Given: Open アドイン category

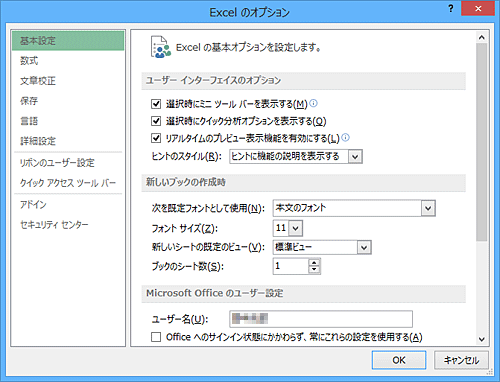Looking at the screenshot, I should 68,204.
